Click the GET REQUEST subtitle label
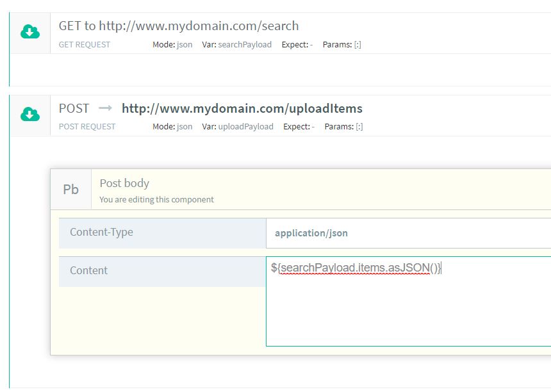Screen dimensions: 551x392 tap(85, 45)
